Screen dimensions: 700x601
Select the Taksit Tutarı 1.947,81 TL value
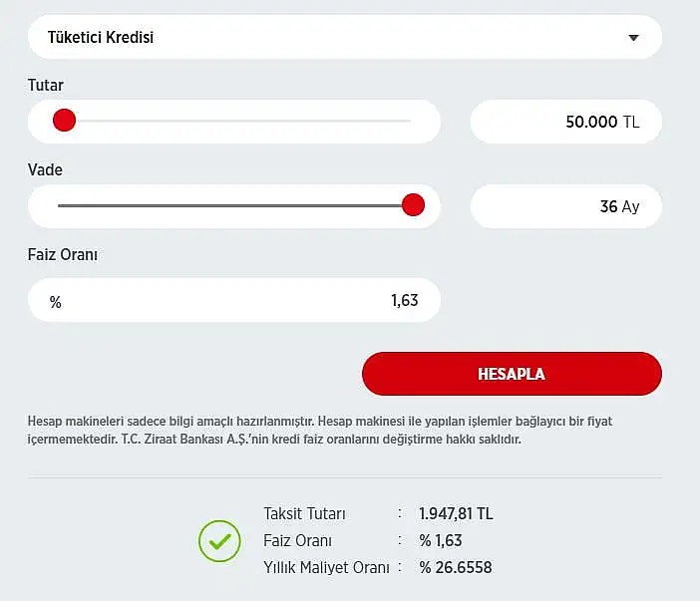point(456,514)
